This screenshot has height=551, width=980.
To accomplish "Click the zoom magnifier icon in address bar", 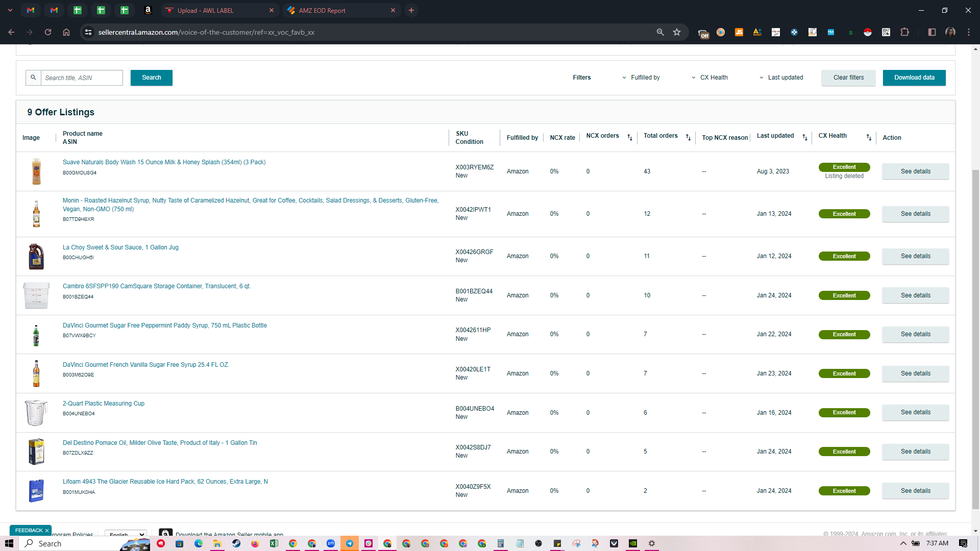I will [x=660, y=32].
